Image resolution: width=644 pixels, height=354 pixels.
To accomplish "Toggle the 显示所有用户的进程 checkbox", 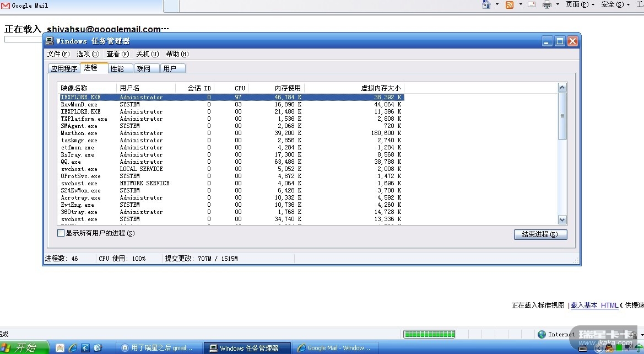I will tap(61, 233).
